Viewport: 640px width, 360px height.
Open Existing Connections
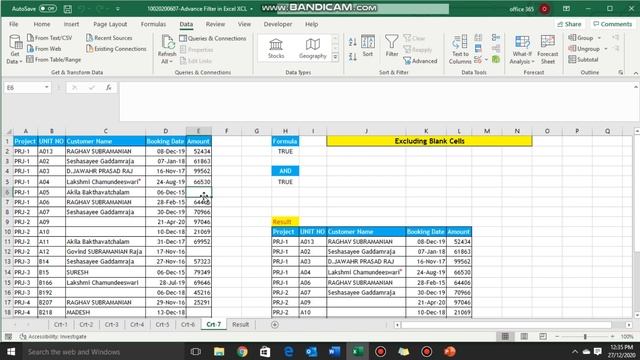116,49
